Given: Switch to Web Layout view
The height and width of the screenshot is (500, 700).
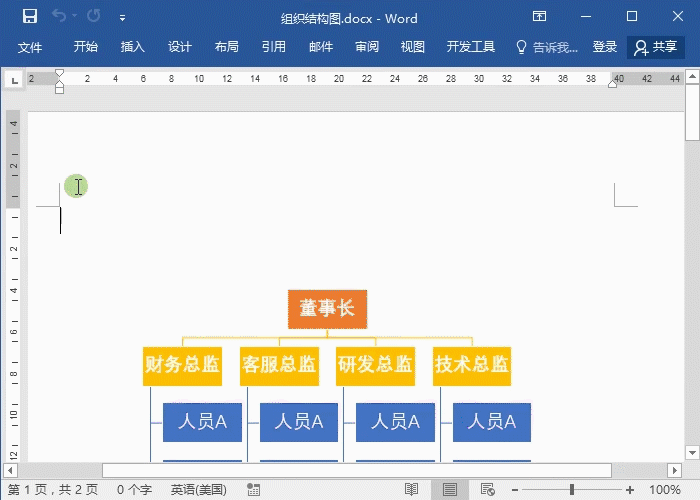Looking at the screenshot, I should [488, 490].
